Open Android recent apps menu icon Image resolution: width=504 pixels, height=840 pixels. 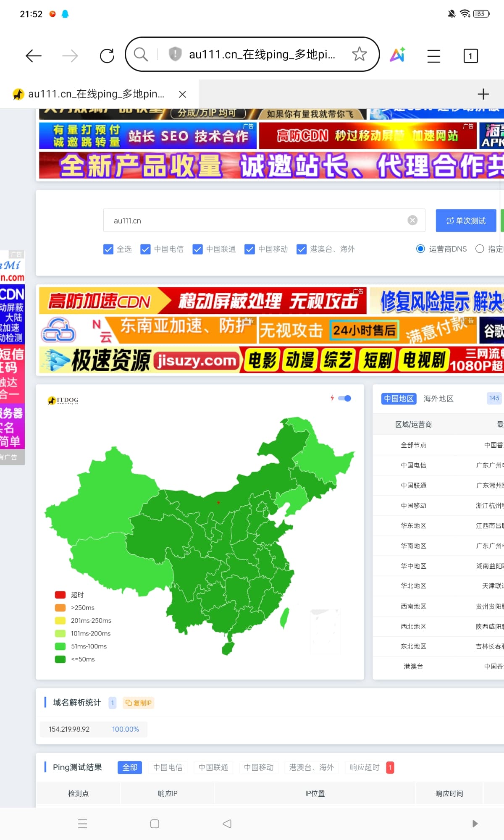(83, 824)
